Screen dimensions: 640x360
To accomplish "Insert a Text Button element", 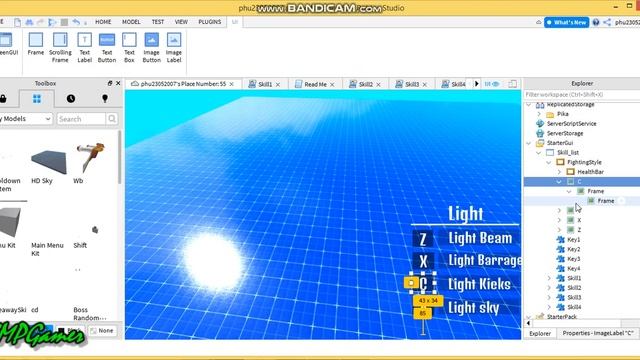I will 107,48.
